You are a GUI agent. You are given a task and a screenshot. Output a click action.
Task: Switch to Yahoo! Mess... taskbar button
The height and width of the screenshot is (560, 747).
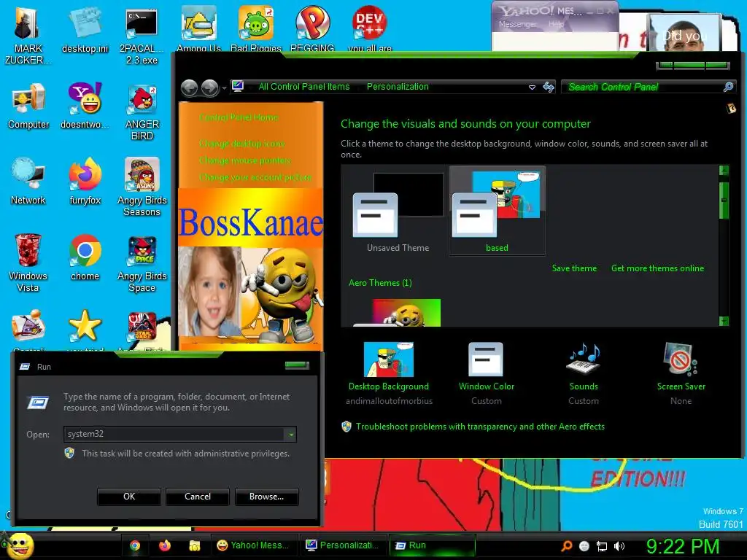tap(254, 545)
